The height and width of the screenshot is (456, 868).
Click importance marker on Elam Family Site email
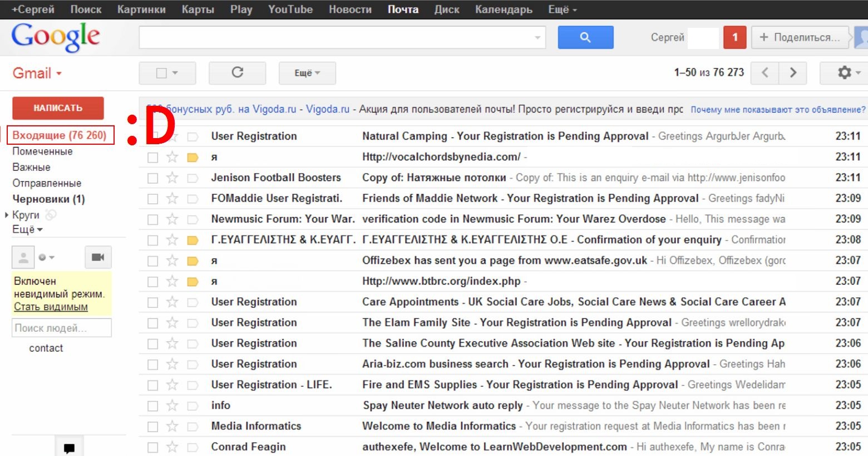click(193, 323)
